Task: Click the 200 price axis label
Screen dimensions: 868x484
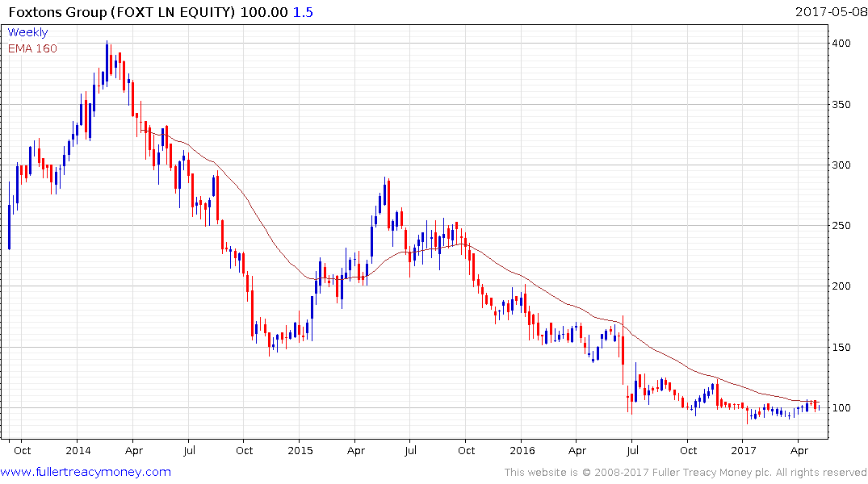Action: pyautogui.click(x=841, y=286)
